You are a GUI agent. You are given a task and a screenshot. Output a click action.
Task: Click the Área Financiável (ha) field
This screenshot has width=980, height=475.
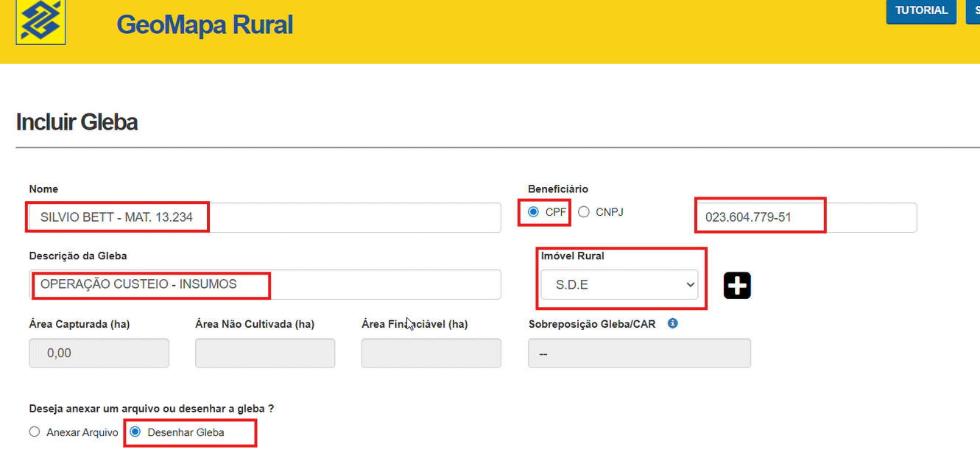(431, 353)
